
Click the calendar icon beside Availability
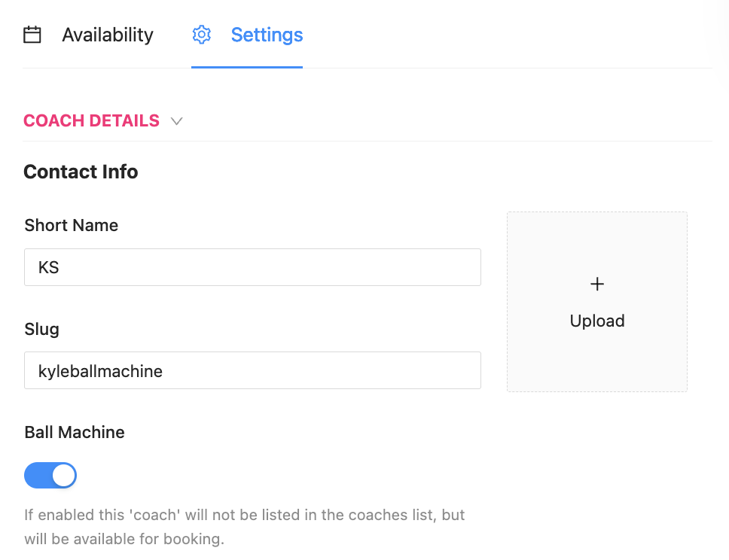[32, 35]
